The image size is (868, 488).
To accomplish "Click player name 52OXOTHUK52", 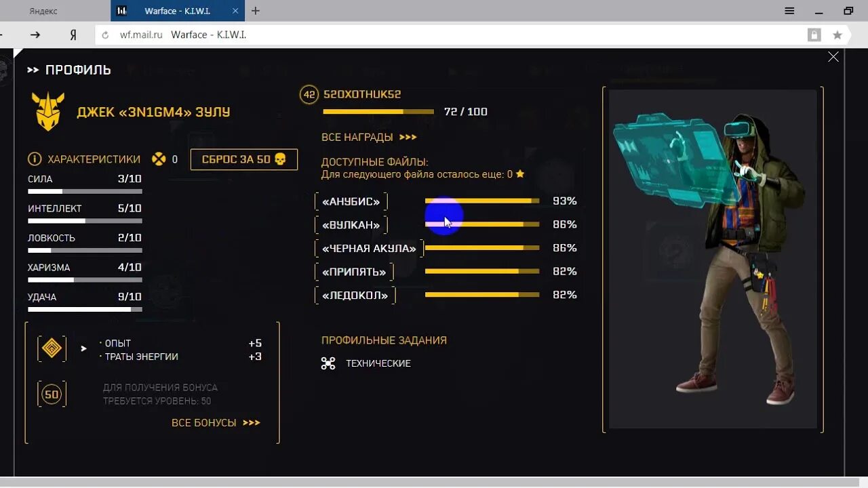I will coord(362,94).
